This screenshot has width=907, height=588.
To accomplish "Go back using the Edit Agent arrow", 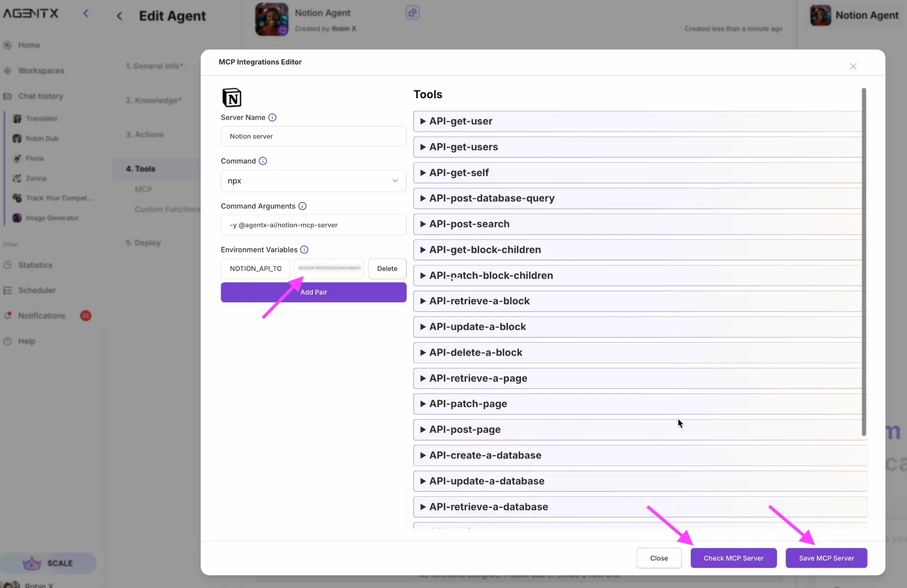I will tap(119, 16).
